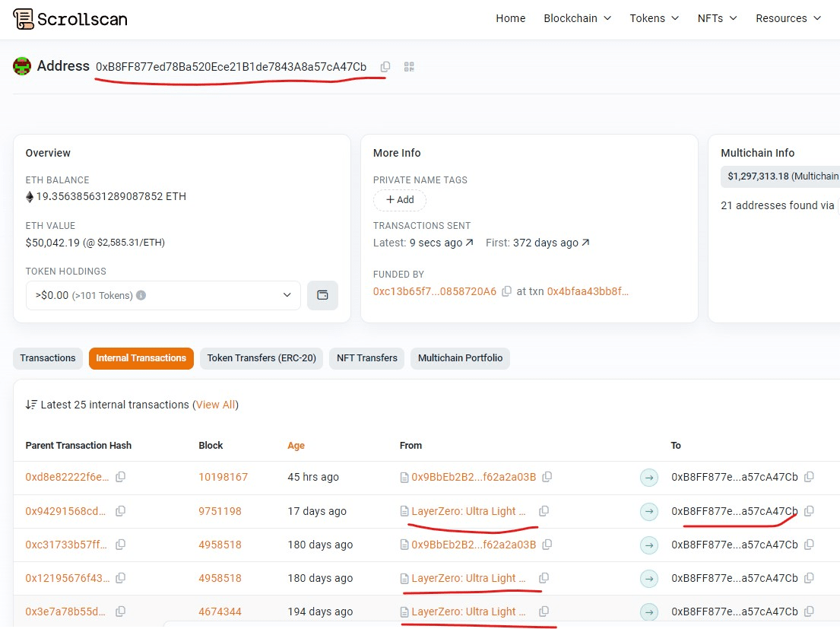The width and height of the screenshot is (840, 629).
Task: Copy parent transaction hash 0xd8e82222f6e
Action: [120, 477]
